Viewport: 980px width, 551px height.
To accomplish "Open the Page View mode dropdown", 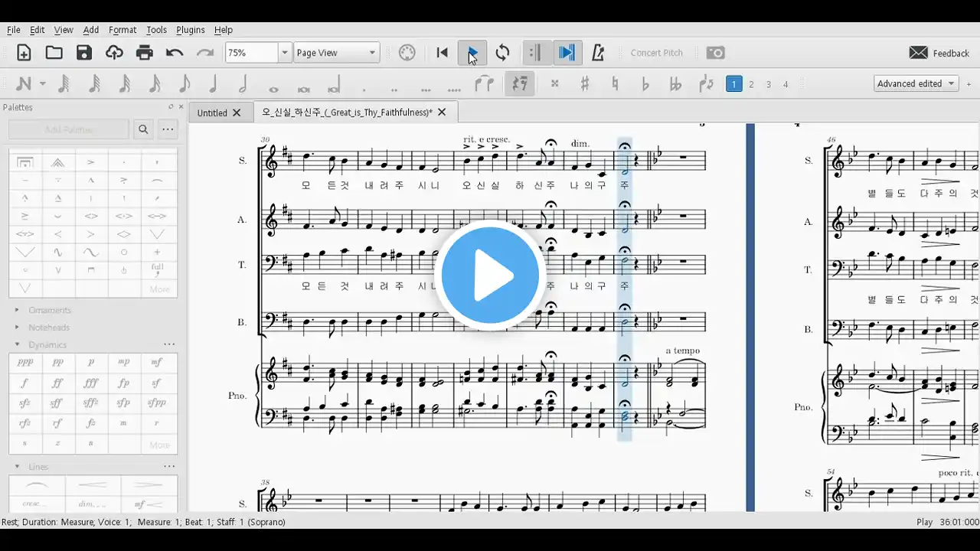I will pos(336,53).
